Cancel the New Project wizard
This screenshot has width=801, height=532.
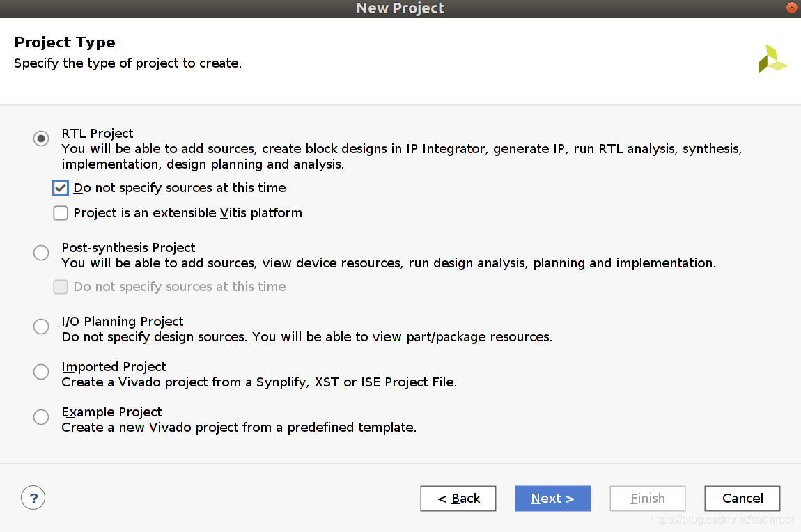pos(742,499)
